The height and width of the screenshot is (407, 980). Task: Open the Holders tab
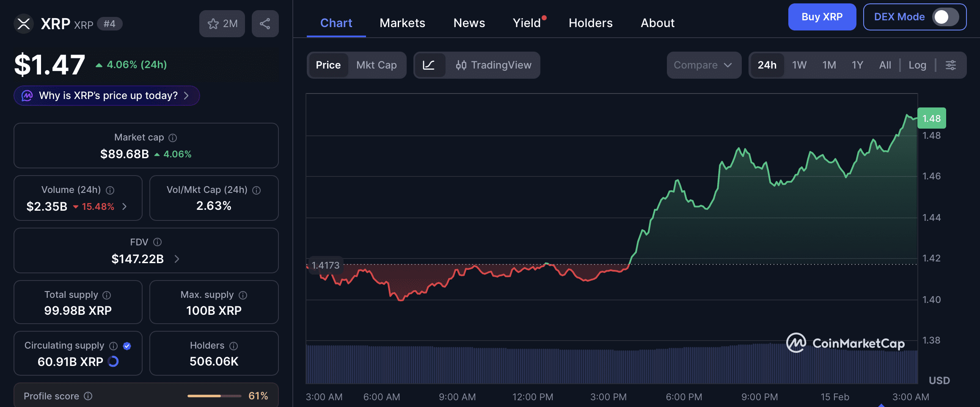(x=590, y=23)
